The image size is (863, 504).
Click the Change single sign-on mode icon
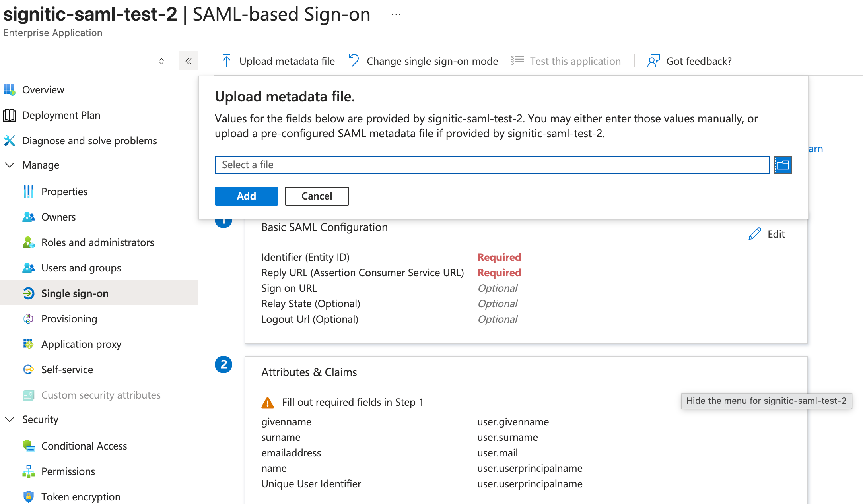[x=354, y=61]
